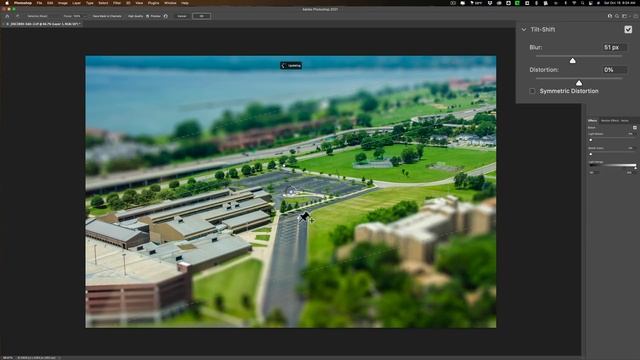Open the 3D menu
Screen dimensions: 640x360
128,3
